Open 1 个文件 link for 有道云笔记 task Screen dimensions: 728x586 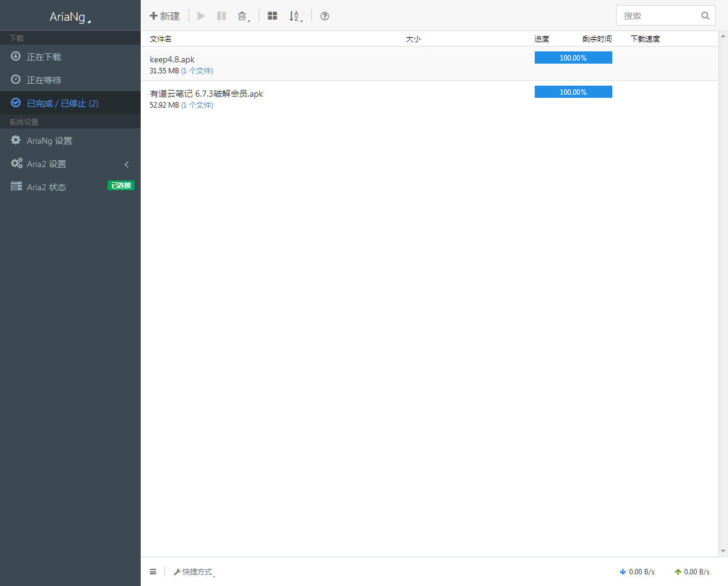click(x=198, y=105)
